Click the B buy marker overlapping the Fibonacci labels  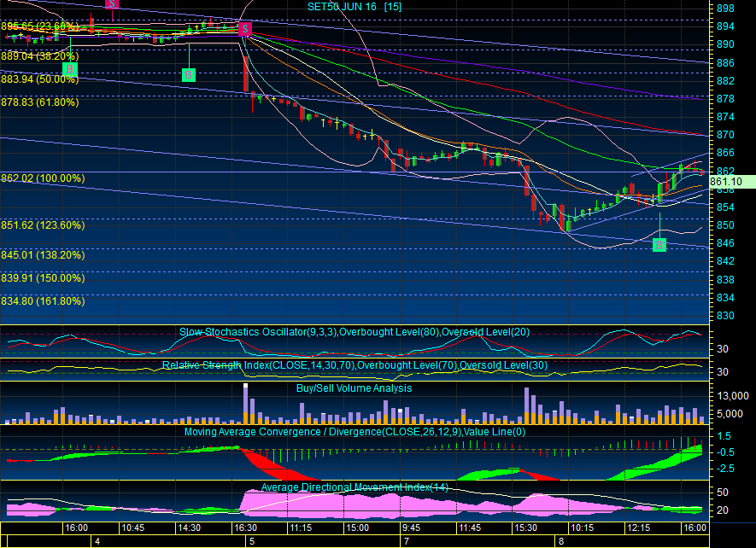point(70,69)
